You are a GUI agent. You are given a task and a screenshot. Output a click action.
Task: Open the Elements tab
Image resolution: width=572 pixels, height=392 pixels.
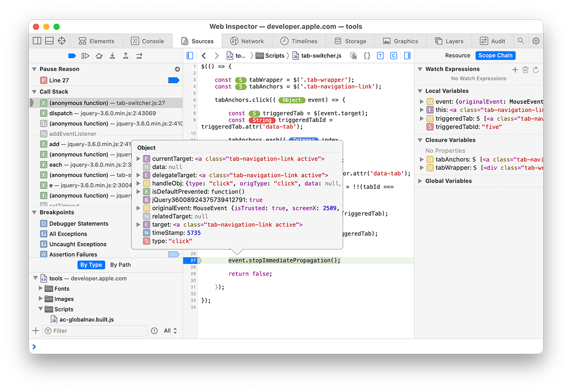pyautogui.click(x=97, y=41)
